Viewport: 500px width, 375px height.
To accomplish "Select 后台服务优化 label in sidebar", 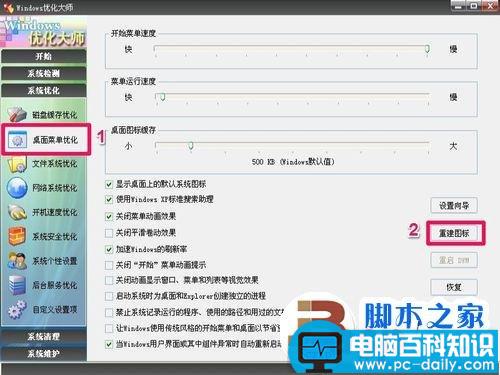I will point(55,285).
